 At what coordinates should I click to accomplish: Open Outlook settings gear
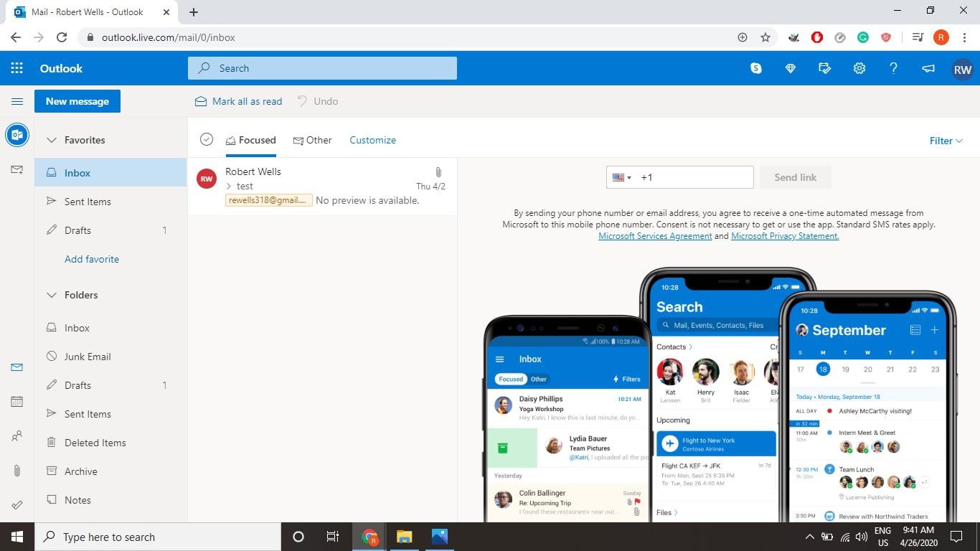click(859, 68)
